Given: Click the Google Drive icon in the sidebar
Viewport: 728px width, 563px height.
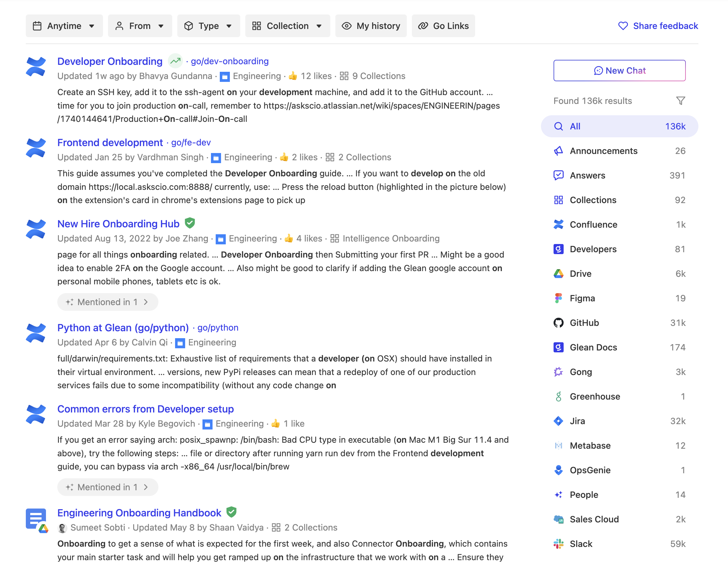Looking at the screenshot, I should tap(558, 273).
